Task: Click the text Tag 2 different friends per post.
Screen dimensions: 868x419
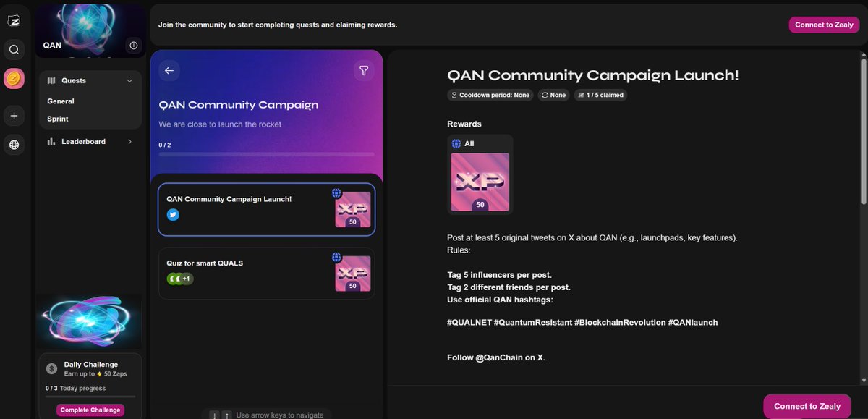Action: tap(509, 287)
